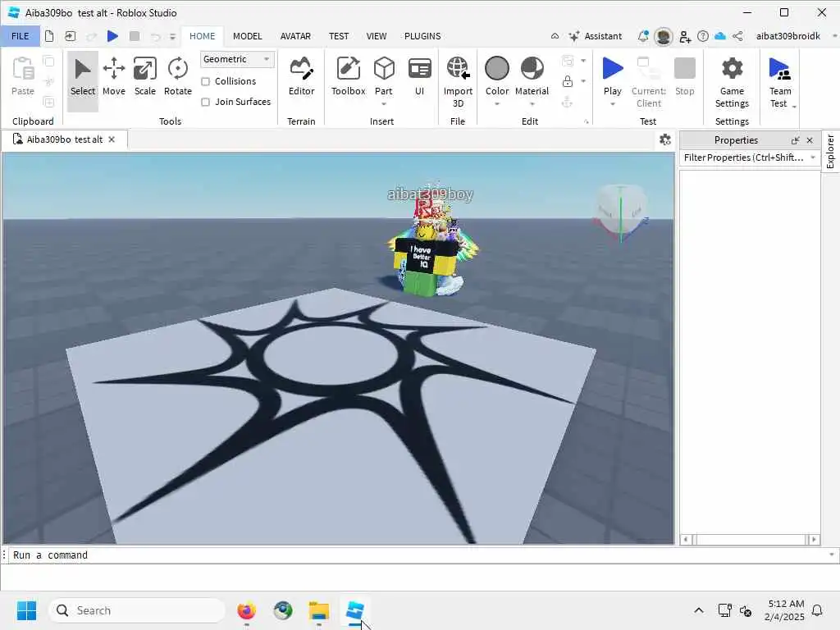The image size is (840, 630).
Task: Open the Assistant panel
Action: tap(596, 36)
